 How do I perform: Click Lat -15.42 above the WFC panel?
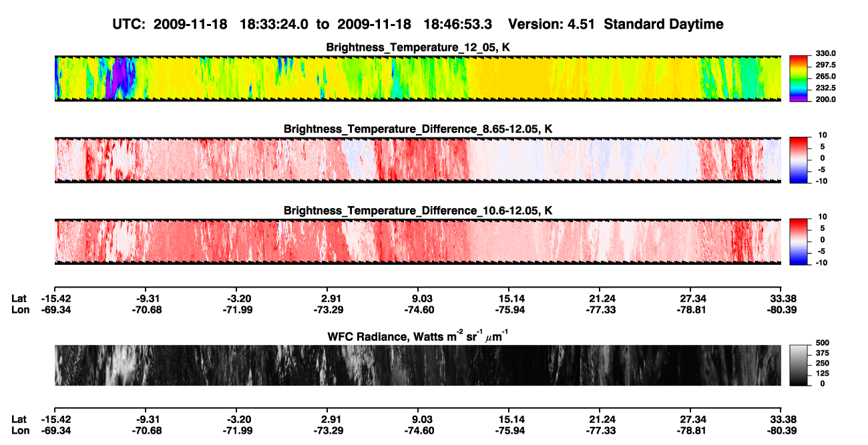[56, 299]
